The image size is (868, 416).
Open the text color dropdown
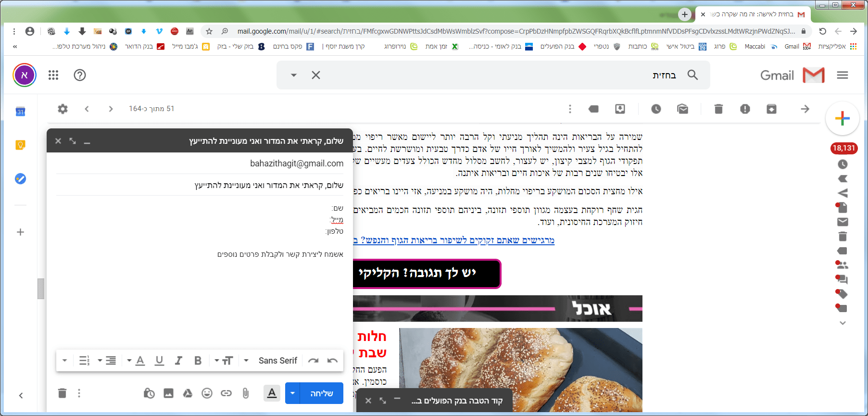136,361
